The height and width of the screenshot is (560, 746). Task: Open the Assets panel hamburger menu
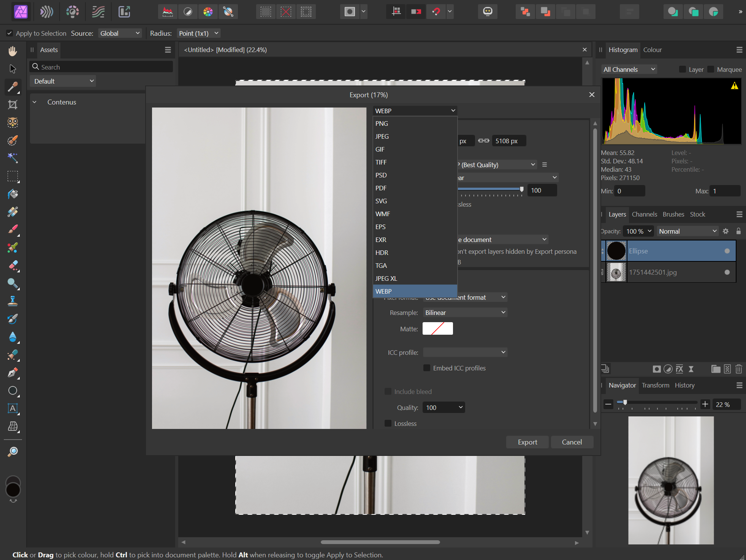tap(168, 50)
